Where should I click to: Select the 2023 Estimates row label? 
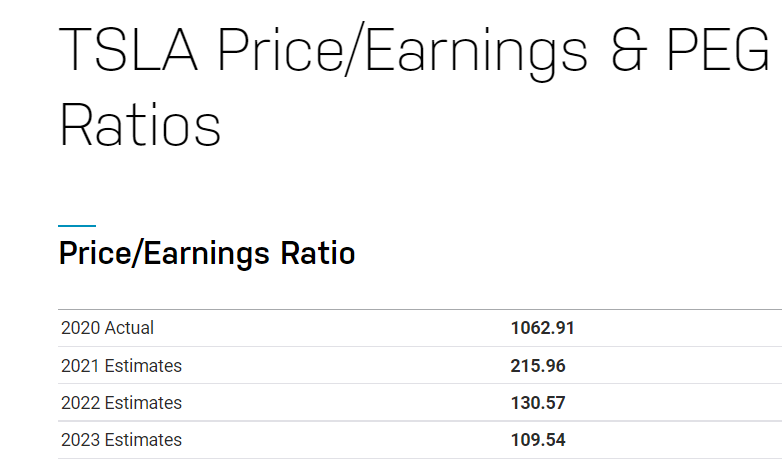tap(121, 440)
